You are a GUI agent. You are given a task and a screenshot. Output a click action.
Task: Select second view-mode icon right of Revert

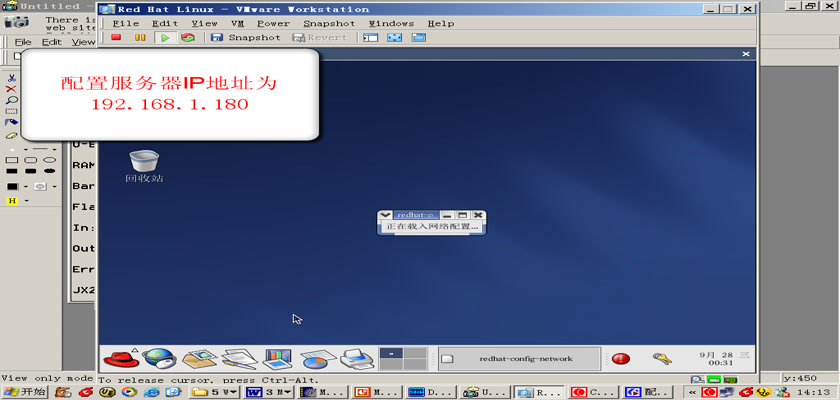point(394,37)
